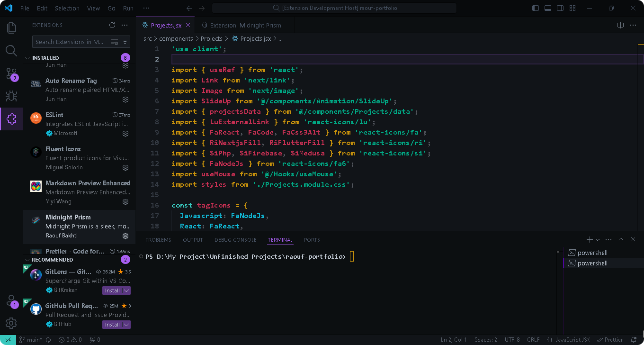
Task: Collapse the INSTALLED extensions section
Action: click(27, 58)
